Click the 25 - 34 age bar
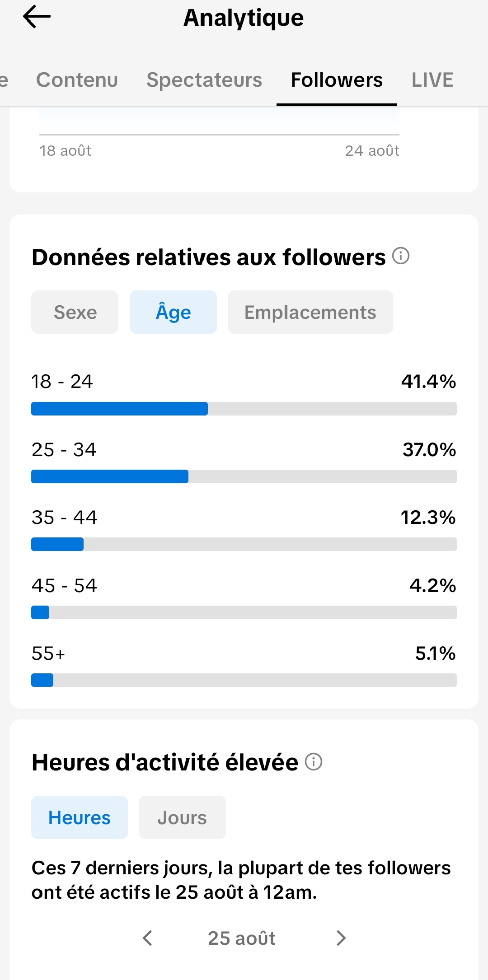 pos(244,476)
